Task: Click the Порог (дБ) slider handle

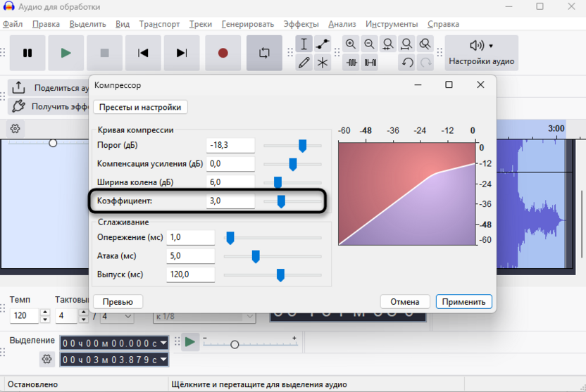Action: point(302,146)
